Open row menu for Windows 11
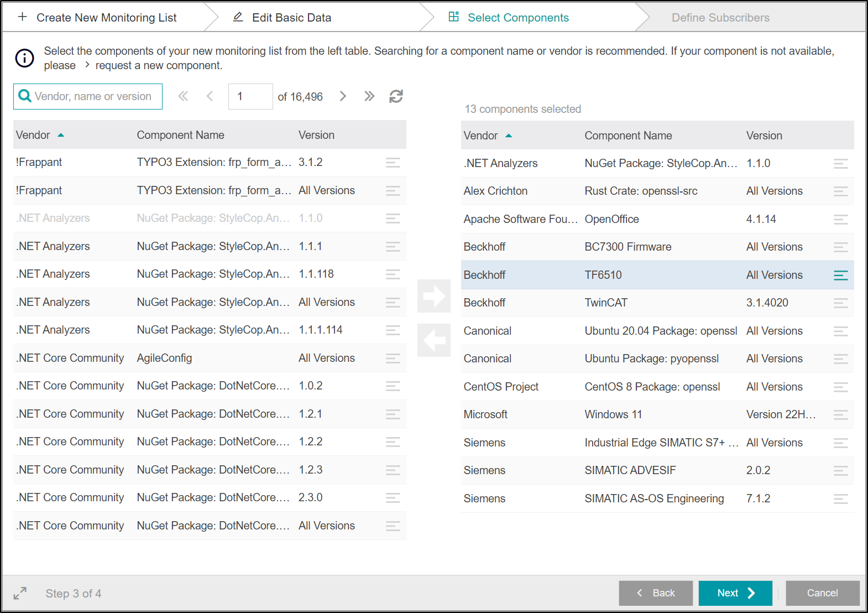Screen dimensions: 868x613 click(841, 414)
